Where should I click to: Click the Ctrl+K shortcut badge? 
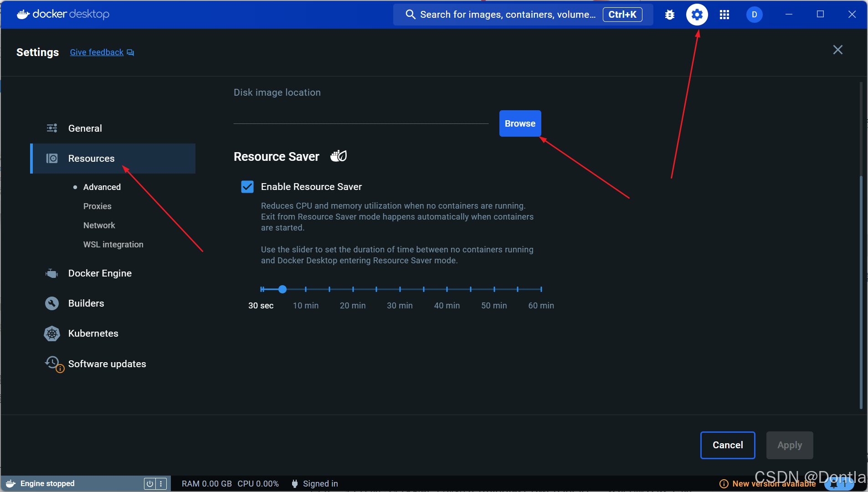(x=622, y=15)
